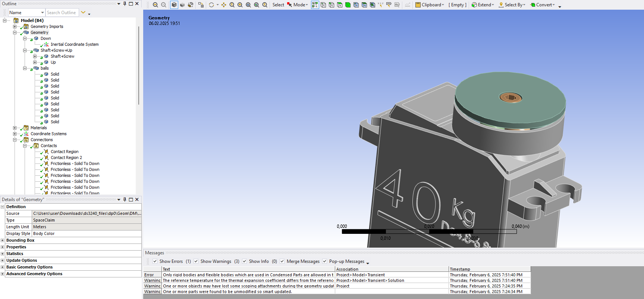The image size is (644, 299).
Task: Toggle the Show Warnings checkbox
Action: [196, 261]
